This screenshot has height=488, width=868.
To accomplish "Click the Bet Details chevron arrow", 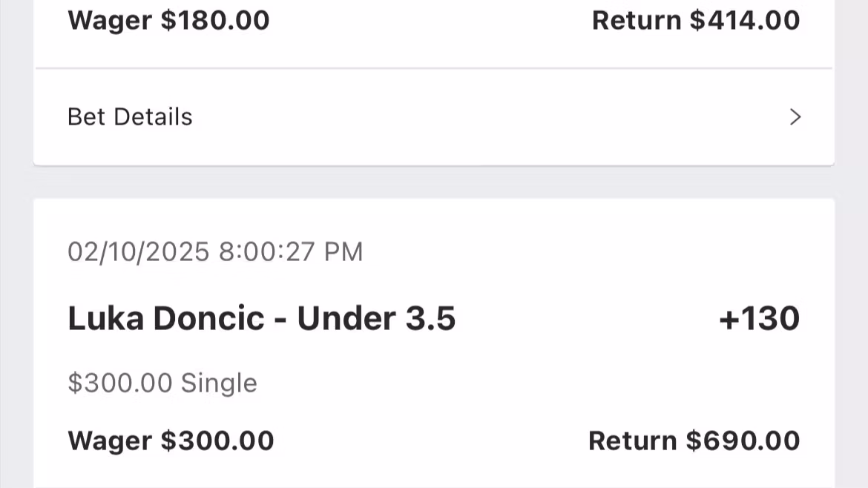I will pyautogui.click(x=795, y=117).
